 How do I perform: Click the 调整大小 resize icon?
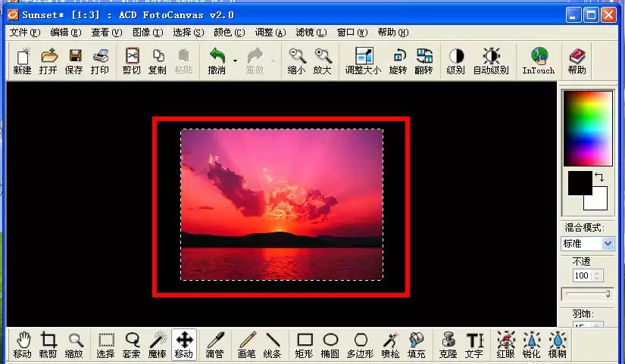point(363,61)
